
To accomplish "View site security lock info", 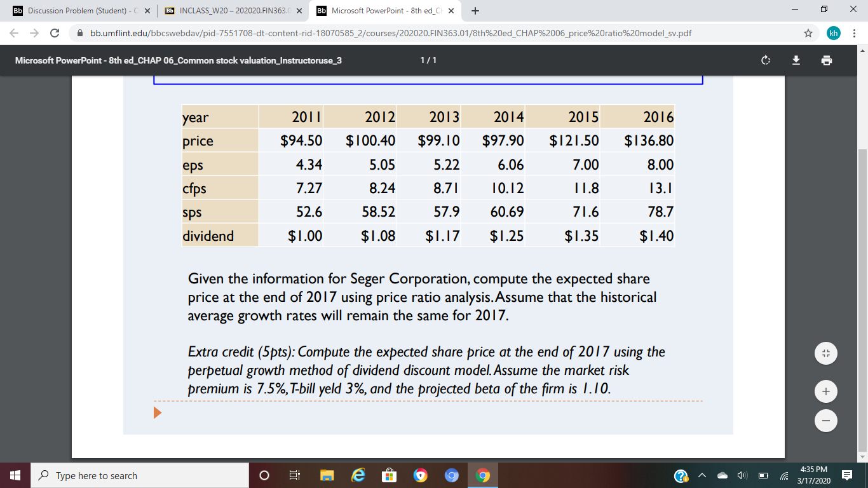I will [x=79, y=33].
